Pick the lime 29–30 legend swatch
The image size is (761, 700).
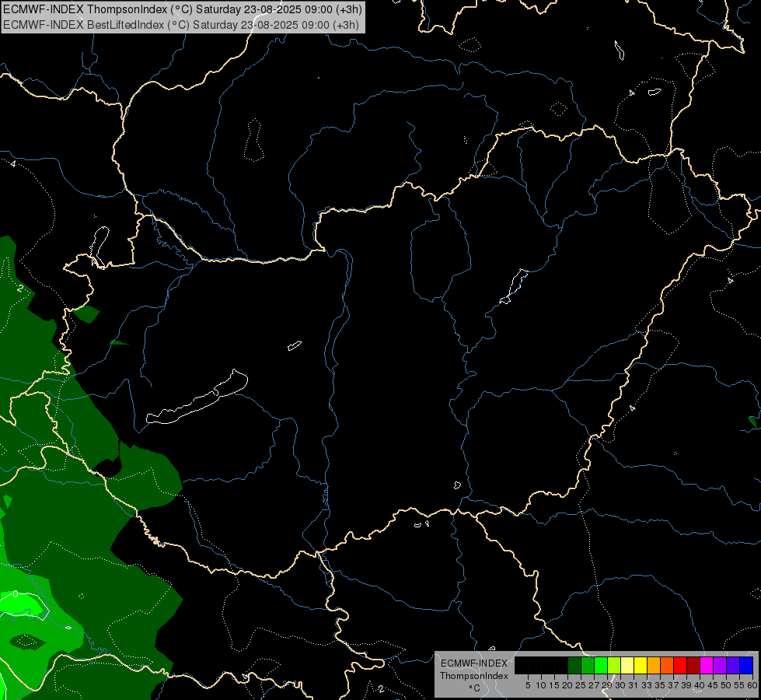[x=614, y=665]
